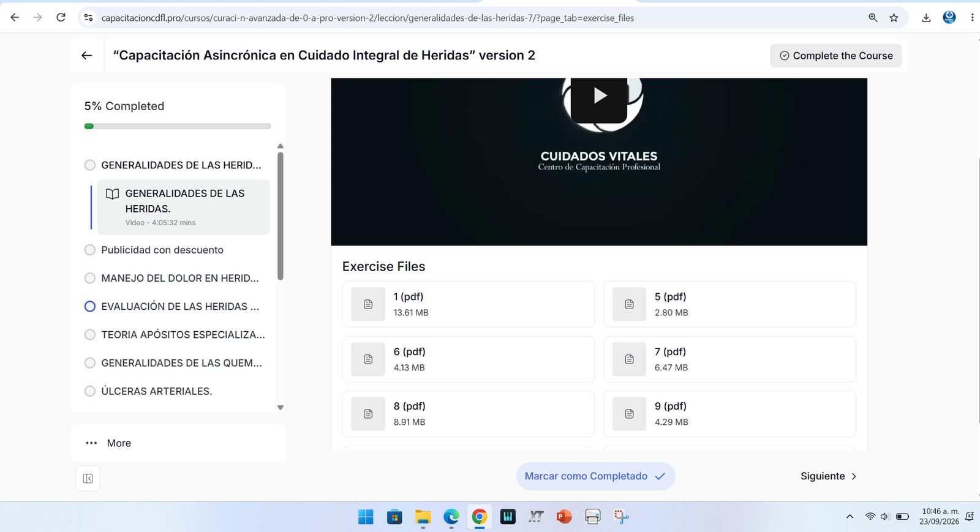This screenshot has height=532, width=980.
Task: Click the site information icon in address bar
Action: coord(88,18)
